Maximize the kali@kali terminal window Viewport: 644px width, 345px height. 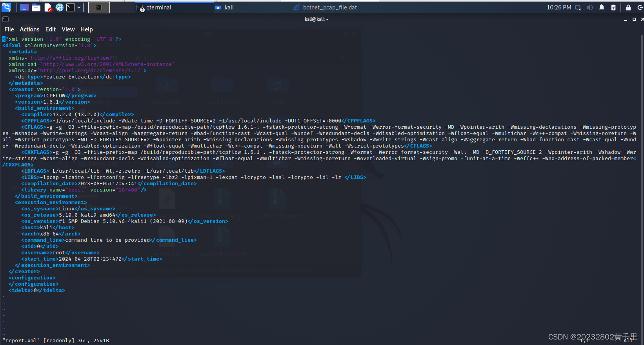[x=634, y=19]
